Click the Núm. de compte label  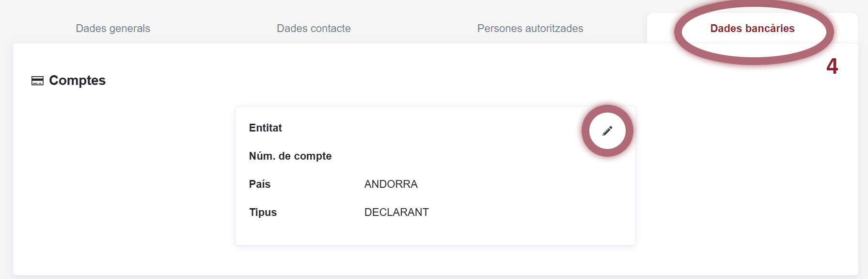(x=290, y=156)
